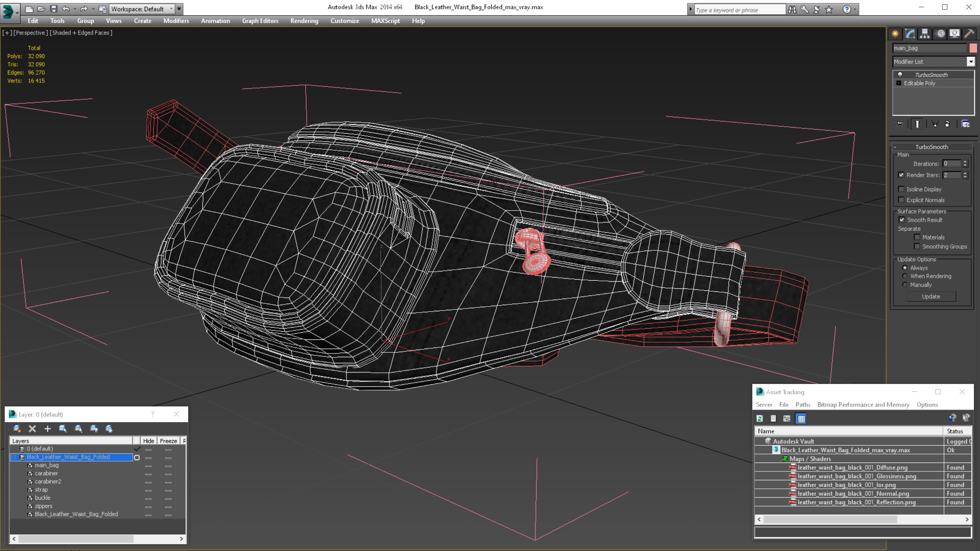This screenshot has width=980, height=551.
Task: Click the Open File icon
Action: pyautogui.click(x=42, y=9)
